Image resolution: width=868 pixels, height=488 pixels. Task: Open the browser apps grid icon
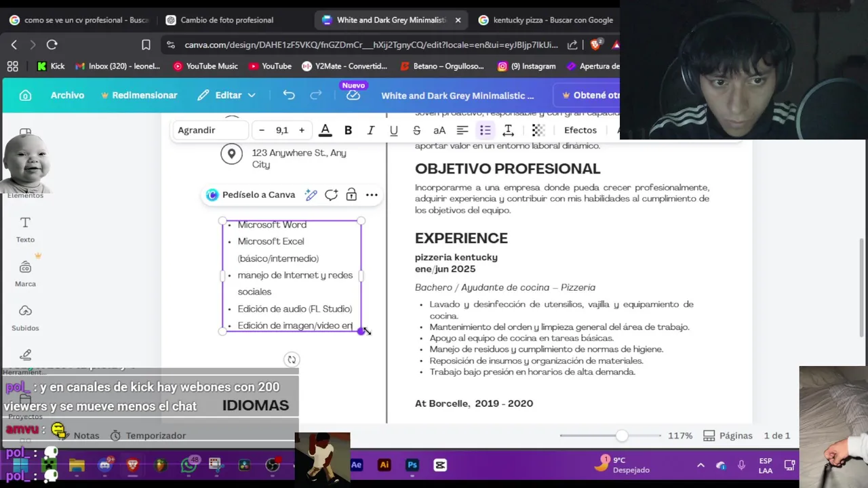click(x=12, y=66)
